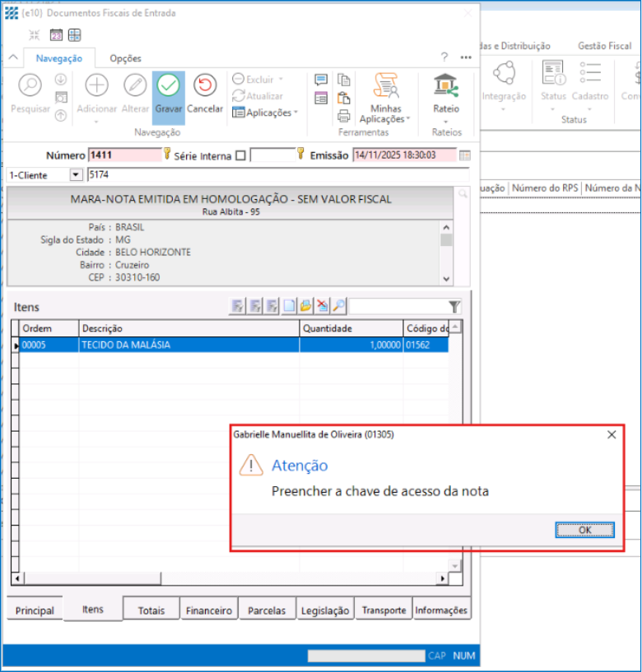Switch to the Opções ribbon tab

click(125, 58)
